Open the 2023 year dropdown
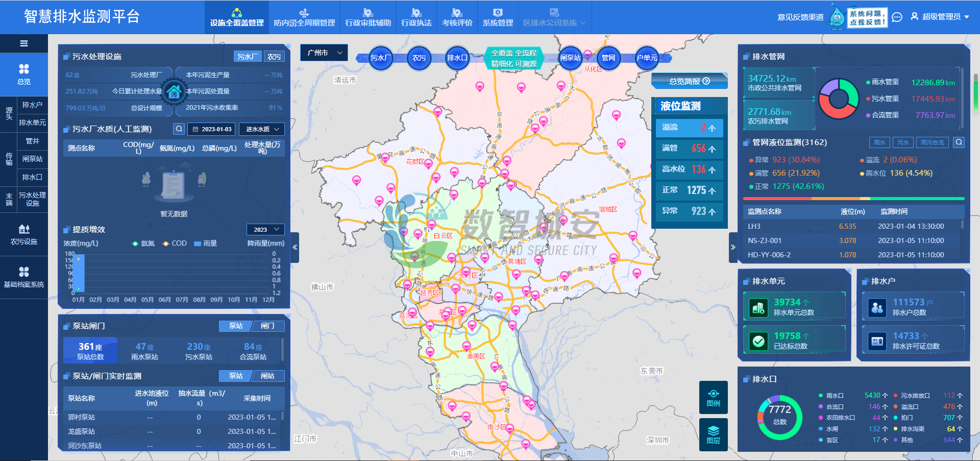Viewport: 980px width, 461px height. [265, 229]
